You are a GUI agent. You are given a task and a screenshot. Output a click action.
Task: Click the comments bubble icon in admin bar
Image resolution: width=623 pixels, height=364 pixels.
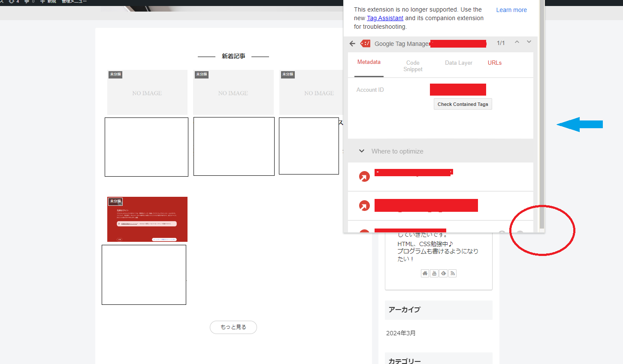coord(26,1)
